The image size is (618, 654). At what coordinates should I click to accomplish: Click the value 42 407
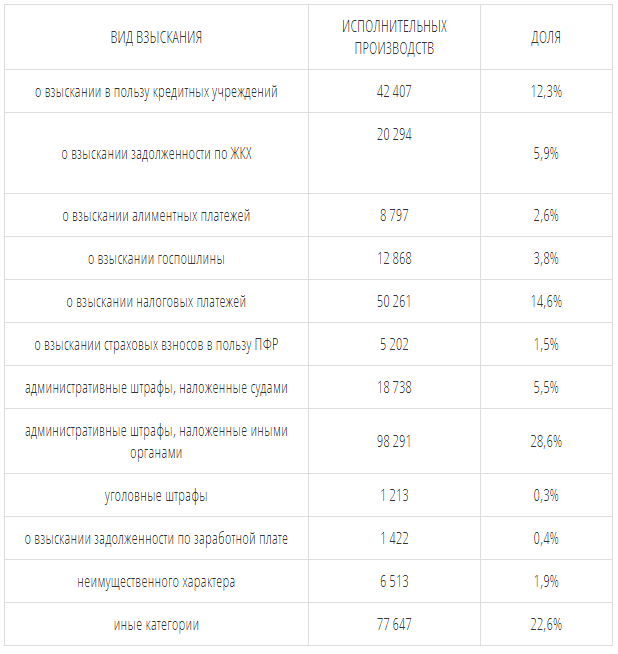coord(394,91)
